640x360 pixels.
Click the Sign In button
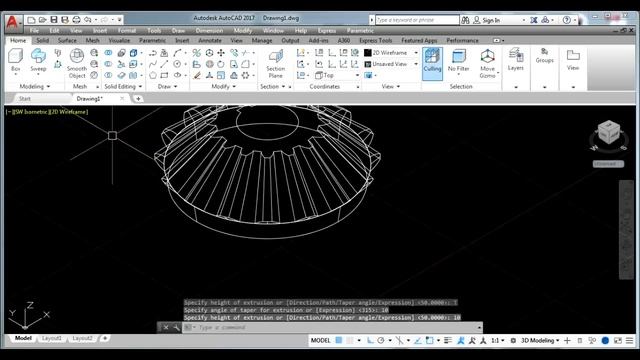(x=487, y=20)
